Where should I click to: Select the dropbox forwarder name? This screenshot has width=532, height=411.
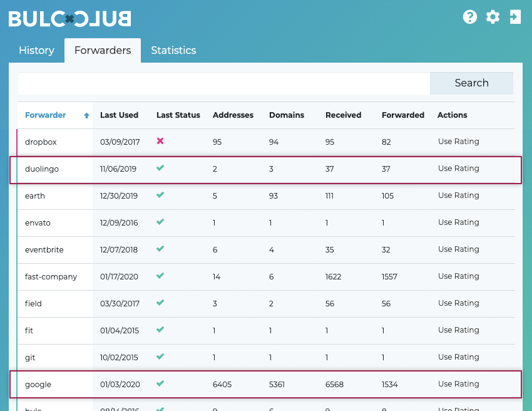tap(41, 142)
